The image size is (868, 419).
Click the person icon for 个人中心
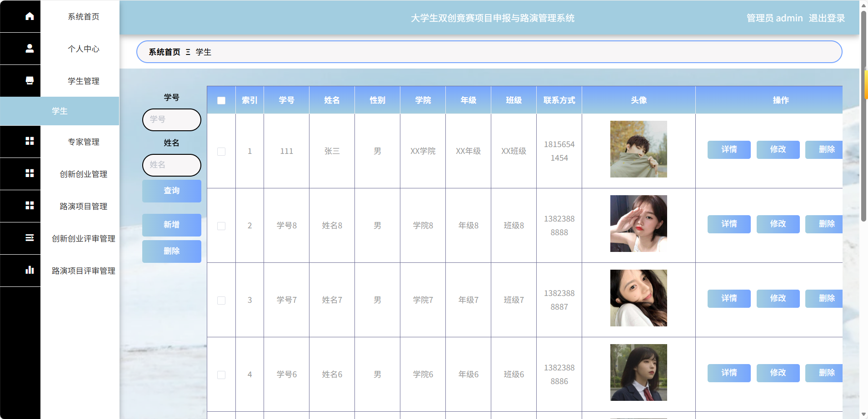point(30,48)
